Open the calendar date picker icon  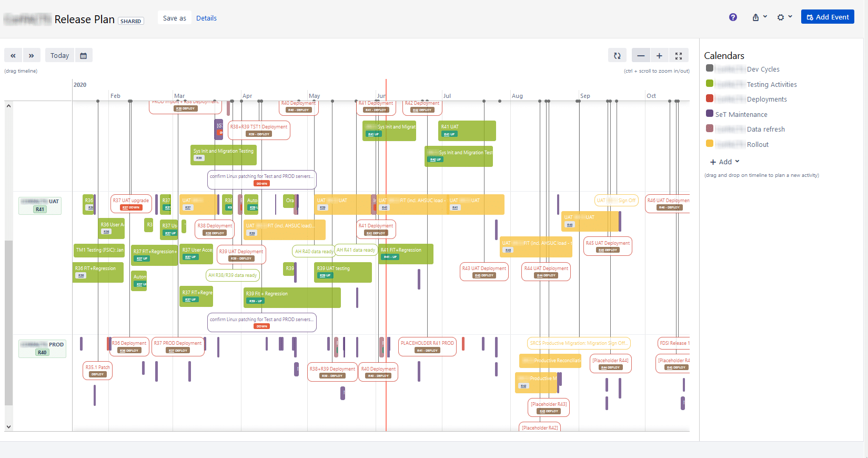click(x=83, y=55)
